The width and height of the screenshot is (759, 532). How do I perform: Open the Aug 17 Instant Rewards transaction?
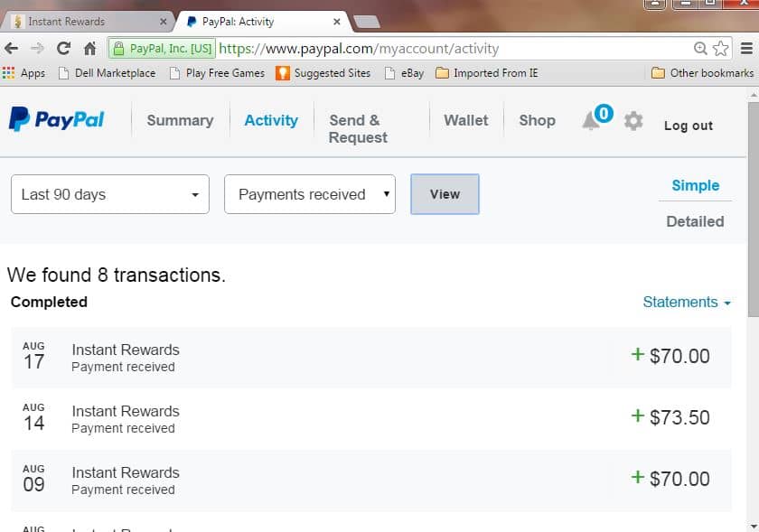tap(371, 358)
